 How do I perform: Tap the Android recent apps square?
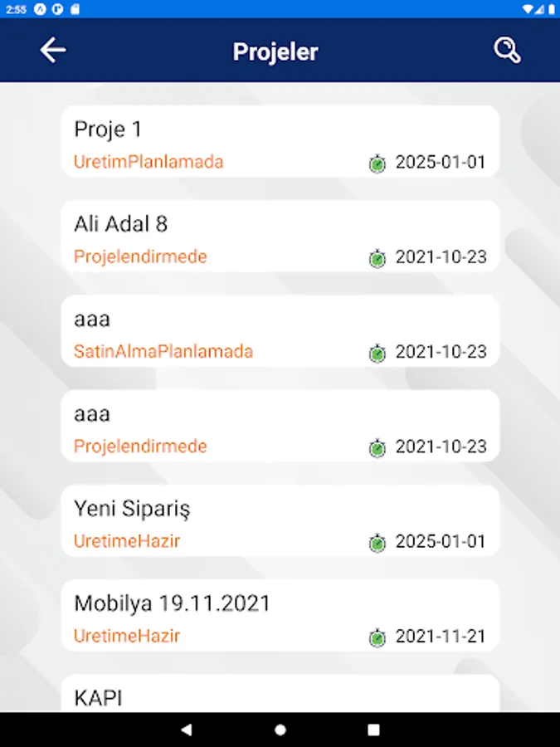[x=374, y=730]
